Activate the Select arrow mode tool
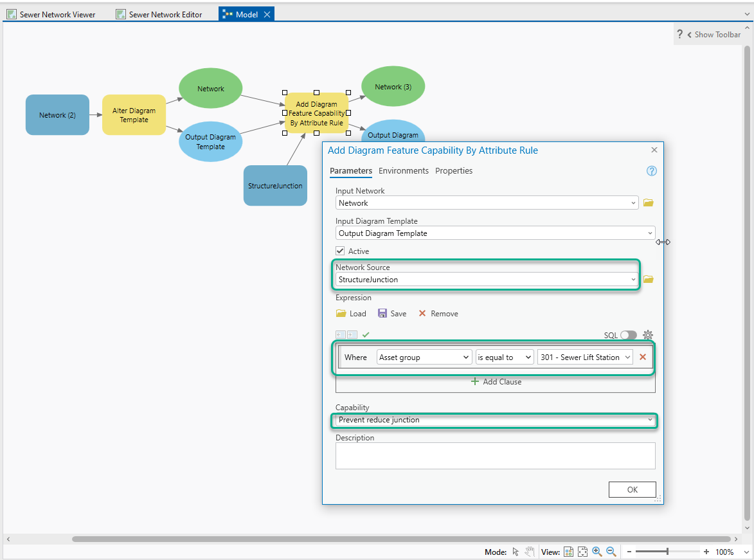 pos(516,551)
